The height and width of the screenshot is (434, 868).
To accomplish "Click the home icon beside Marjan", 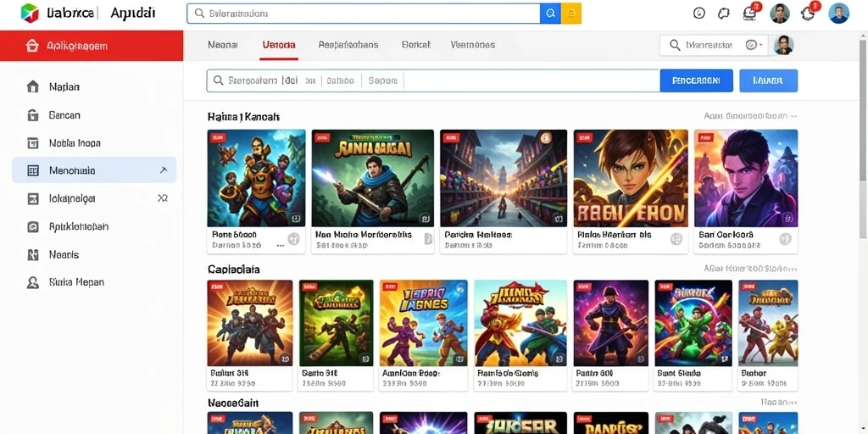I will [x=33, y=87].
